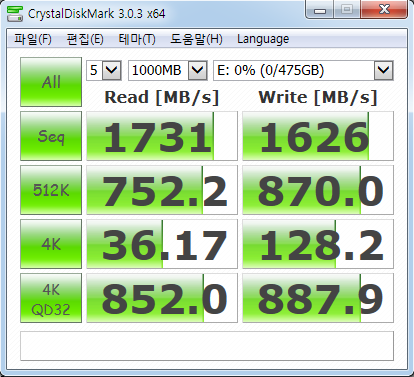Open the 도움말(H) menu
The height and width of the screenshot is (377, 414).
196,39
